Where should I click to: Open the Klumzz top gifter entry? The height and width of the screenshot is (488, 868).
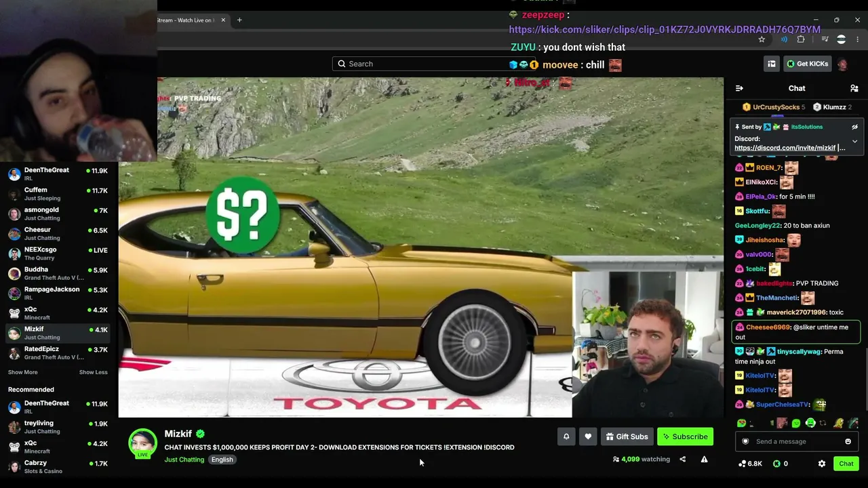click(832, 107)
